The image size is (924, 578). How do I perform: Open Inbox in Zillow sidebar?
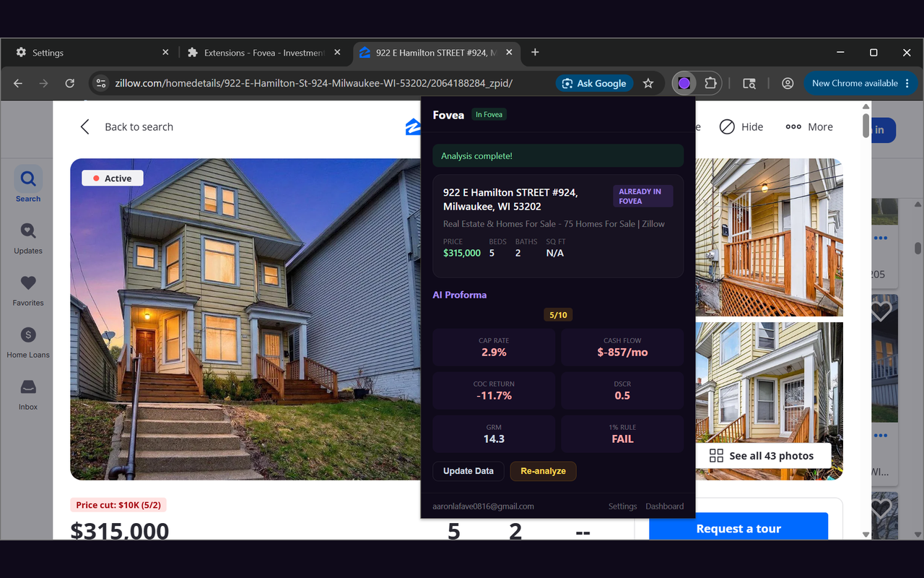(28, 394)
